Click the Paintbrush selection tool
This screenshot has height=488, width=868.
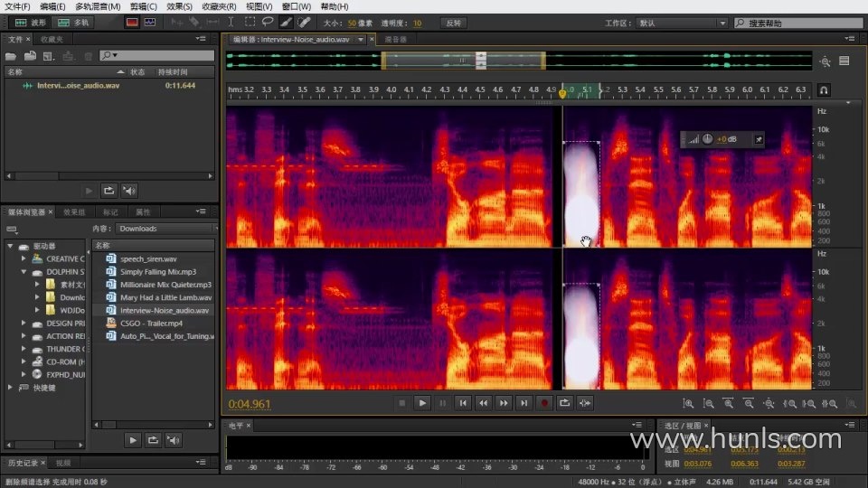point(285,22)
